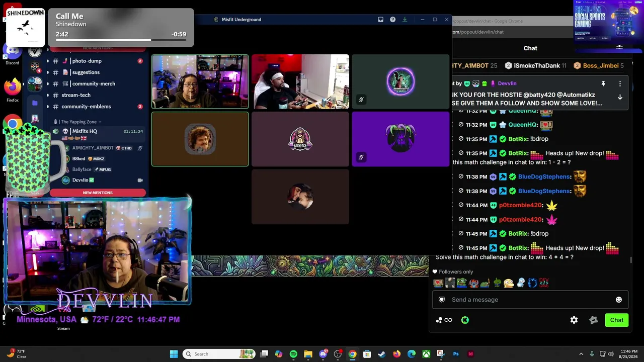
Task: Click the I love U quick emote
Action: click(438, 283)
